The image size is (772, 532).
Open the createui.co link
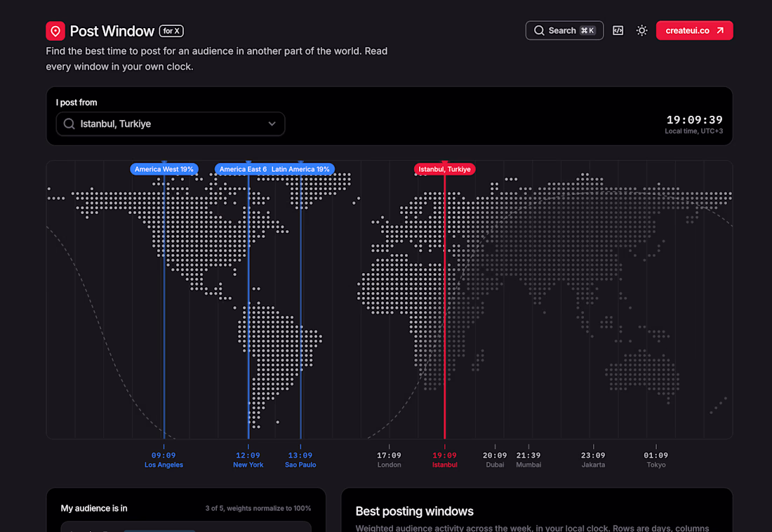tap(694, 31)
